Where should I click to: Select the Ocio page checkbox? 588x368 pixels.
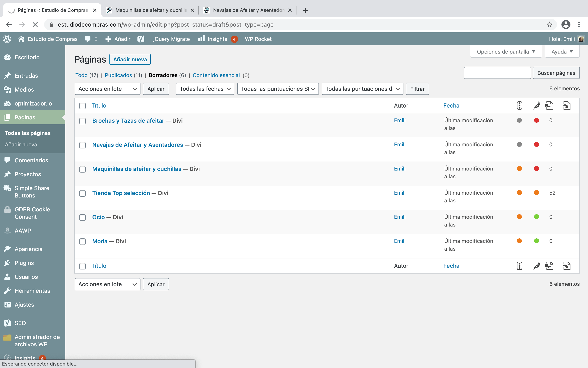pos(83,217)
